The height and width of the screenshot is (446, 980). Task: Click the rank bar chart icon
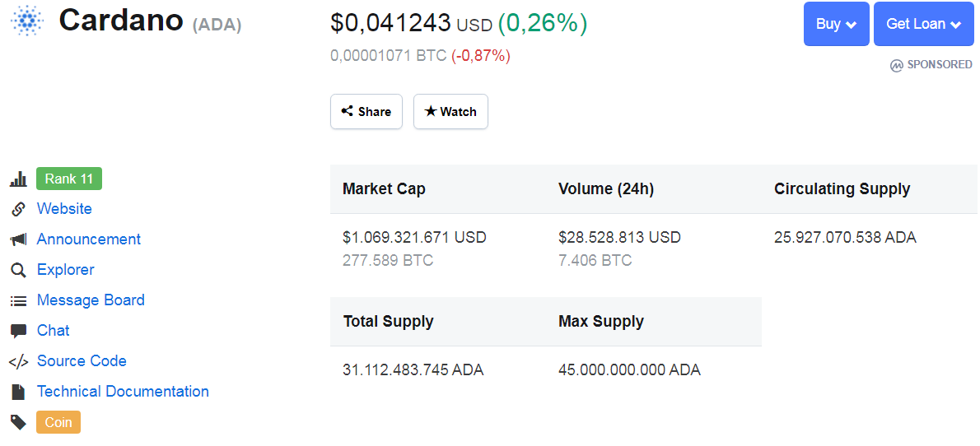18,179
